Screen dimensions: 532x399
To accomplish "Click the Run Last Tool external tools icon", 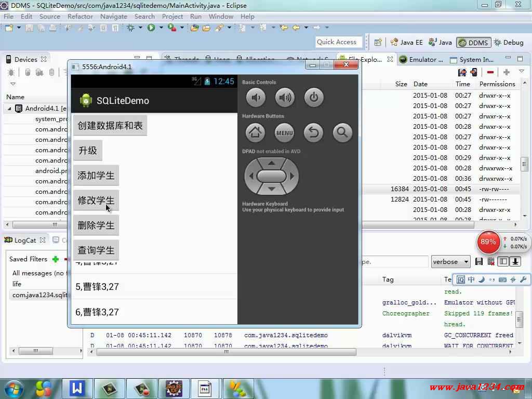I will 171,28.
